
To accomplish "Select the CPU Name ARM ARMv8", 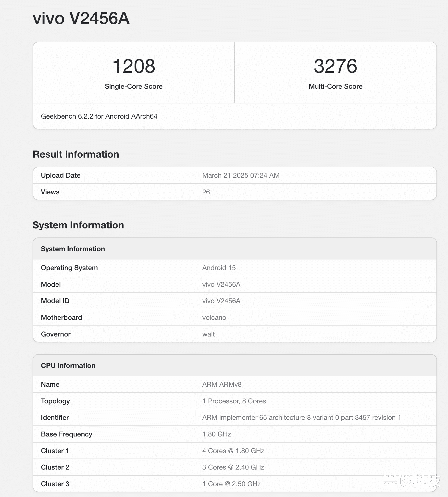I will (222, 384).
